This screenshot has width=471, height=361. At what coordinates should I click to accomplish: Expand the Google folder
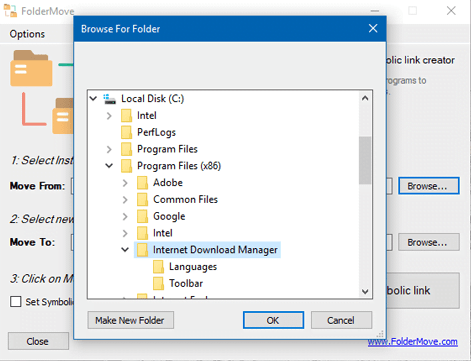click(125, 216)
